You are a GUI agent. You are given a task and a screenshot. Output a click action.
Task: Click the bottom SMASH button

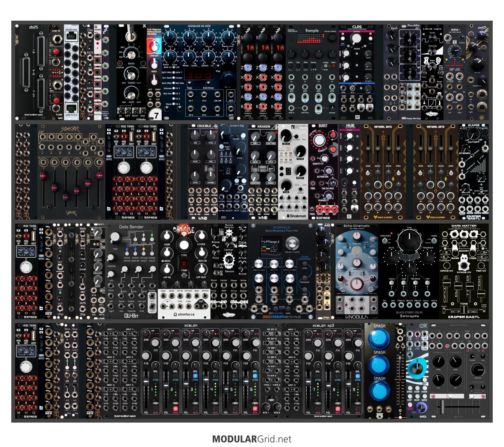pos(379,390)
